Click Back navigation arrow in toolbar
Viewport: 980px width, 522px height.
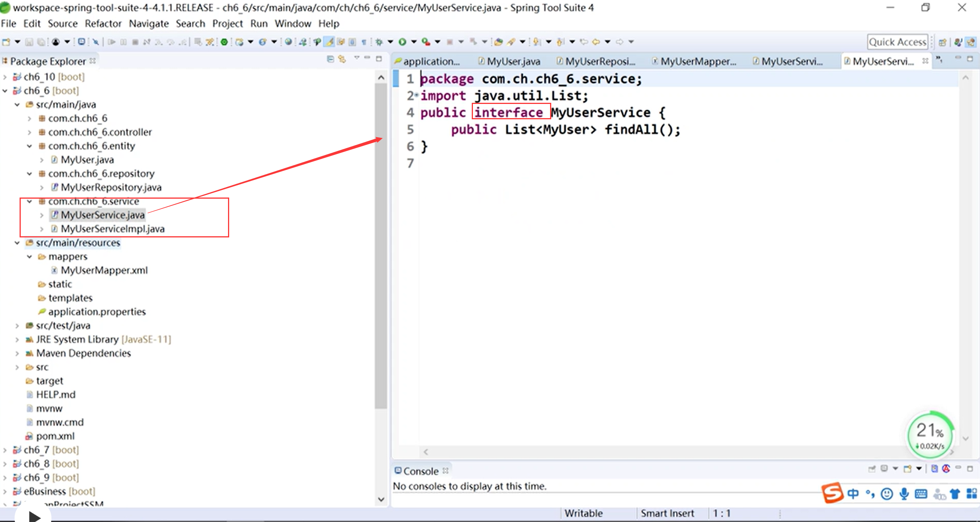click(596, 42)
